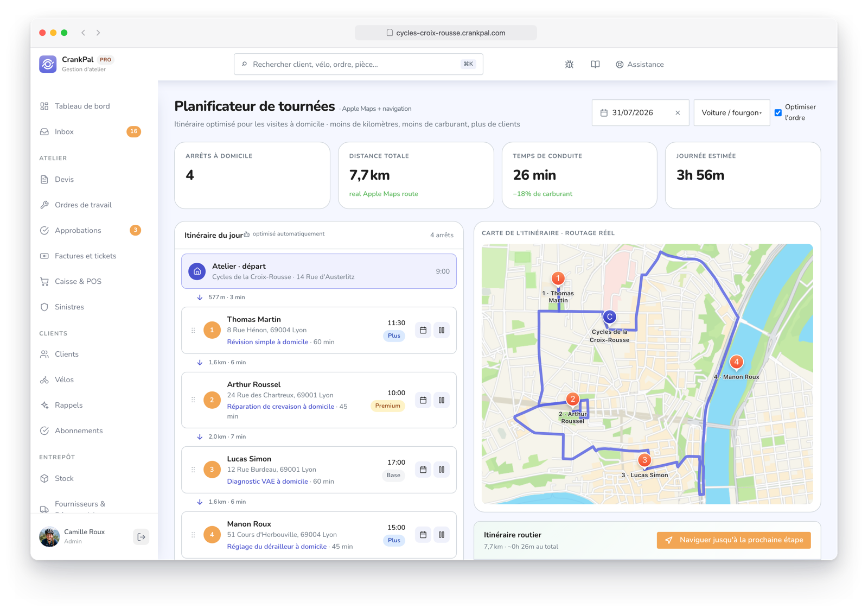This screenshot has width=868, height=614.
Task: Click the browser back arrow
Action: point(84,33)
